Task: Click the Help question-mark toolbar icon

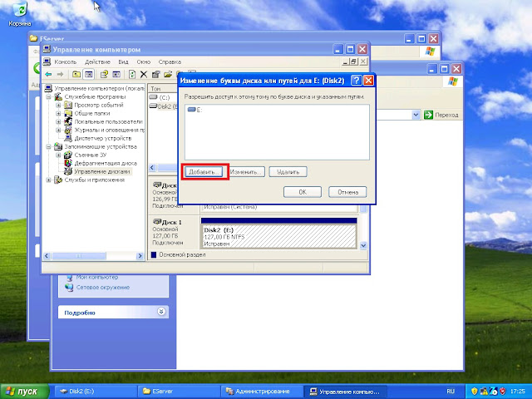Action: coord(104,74)
